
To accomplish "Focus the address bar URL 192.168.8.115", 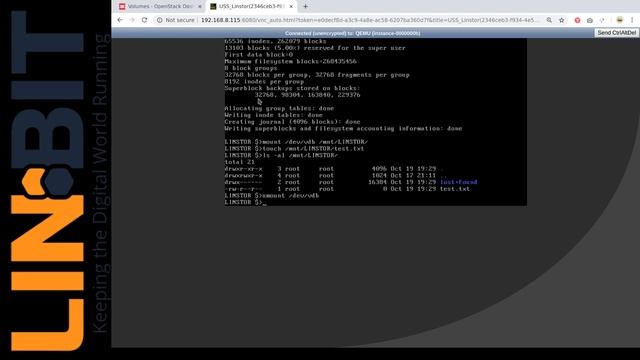I will [369, 20].
